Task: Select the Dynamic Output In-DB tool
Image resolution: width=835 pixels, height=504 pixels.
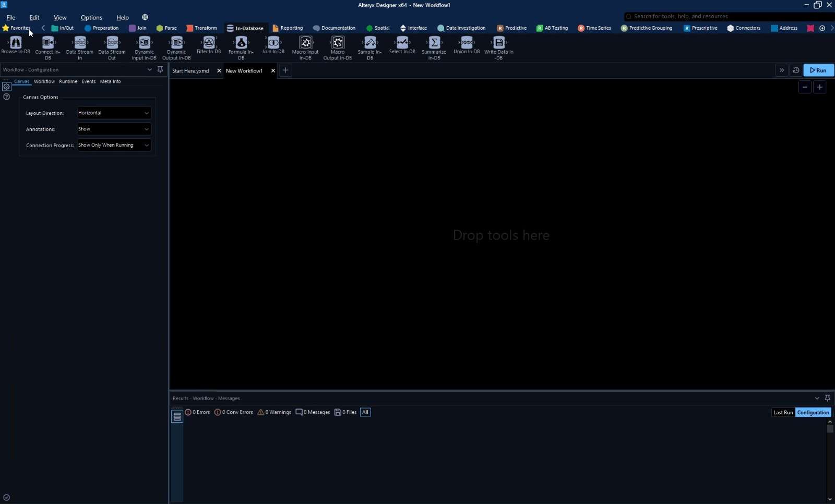Action: [176, 48]
